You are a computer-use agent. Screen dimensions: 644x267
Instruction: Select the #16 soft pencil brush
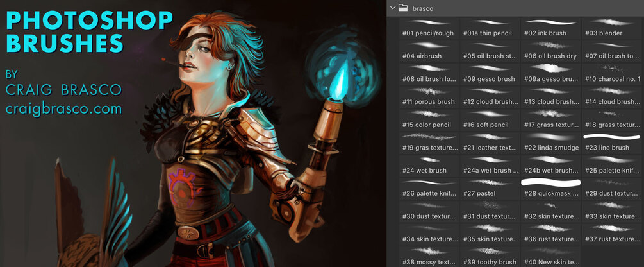(x=490, y=120)
